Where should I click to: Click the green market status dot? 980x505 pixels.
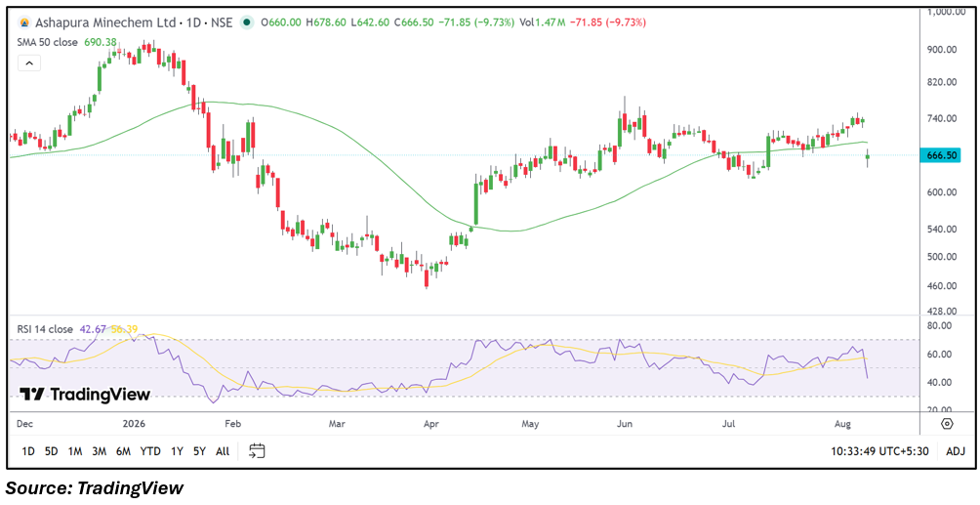pos(248,22)
